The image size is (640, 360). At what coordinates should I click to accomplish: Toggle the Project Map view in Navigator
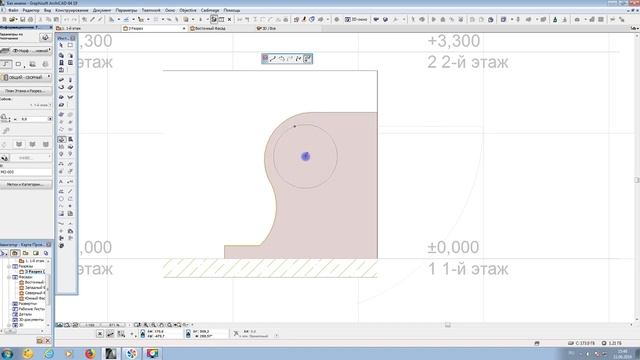point(15,253)
